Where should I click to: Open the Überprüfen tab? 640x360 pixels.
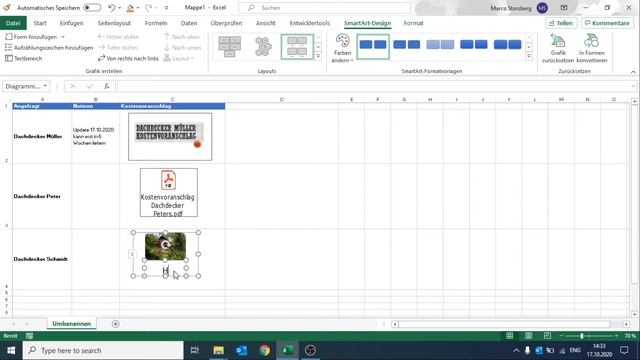[226, 23]
